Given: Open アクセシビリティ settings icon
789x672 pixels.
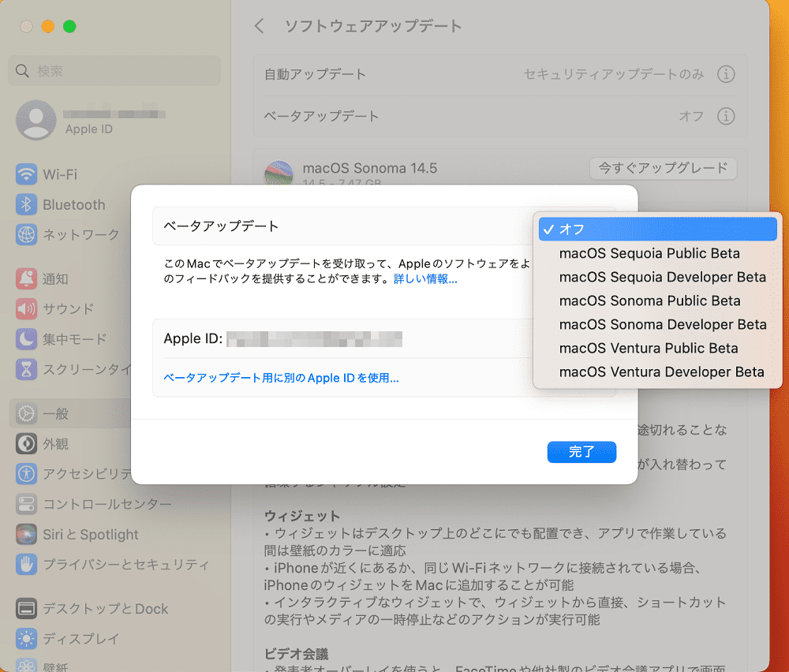Looking at the screenshot, I should click(x=26, y=474).
